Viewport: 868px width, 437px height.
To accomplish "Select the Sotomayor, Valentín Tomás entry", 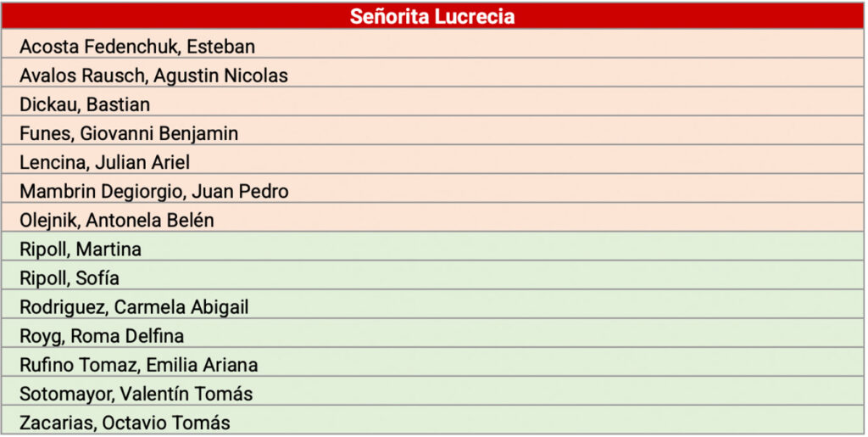I will 136,394.
